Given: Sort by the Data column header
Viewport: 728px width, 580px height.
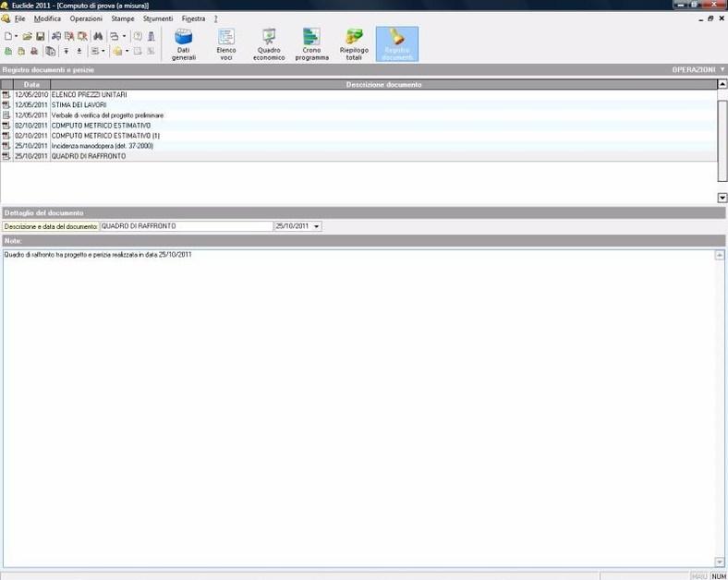Looking at the screenshot, I should coord(31,84).
